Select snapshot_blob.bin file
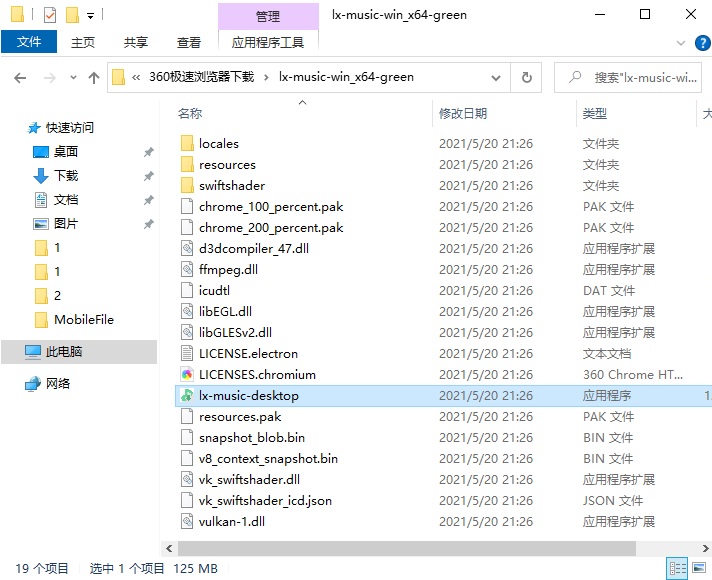This screenshot has width=712, height=580. click(x=252, y=437)
